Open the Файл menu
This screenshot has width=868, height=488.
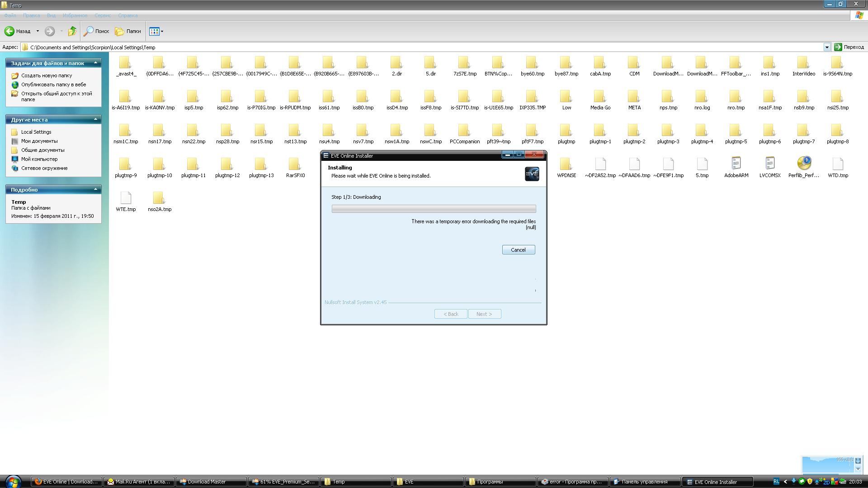click(x=10, y=15)
